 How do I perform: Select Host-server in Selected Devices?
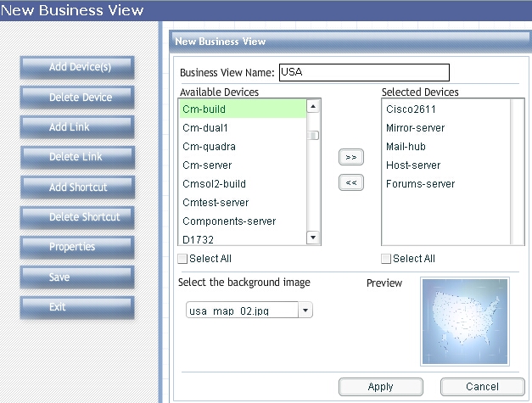click(446, 165)
